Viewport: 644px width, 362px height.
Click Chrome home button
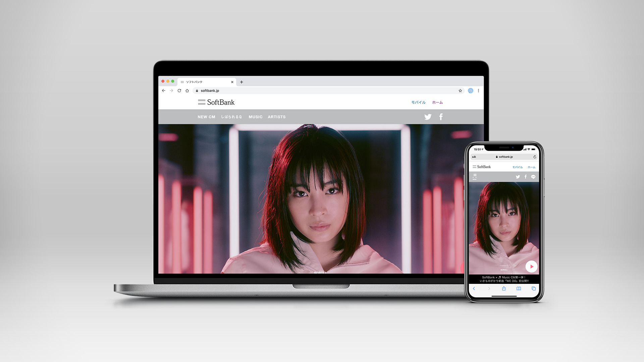pos(187,91)
